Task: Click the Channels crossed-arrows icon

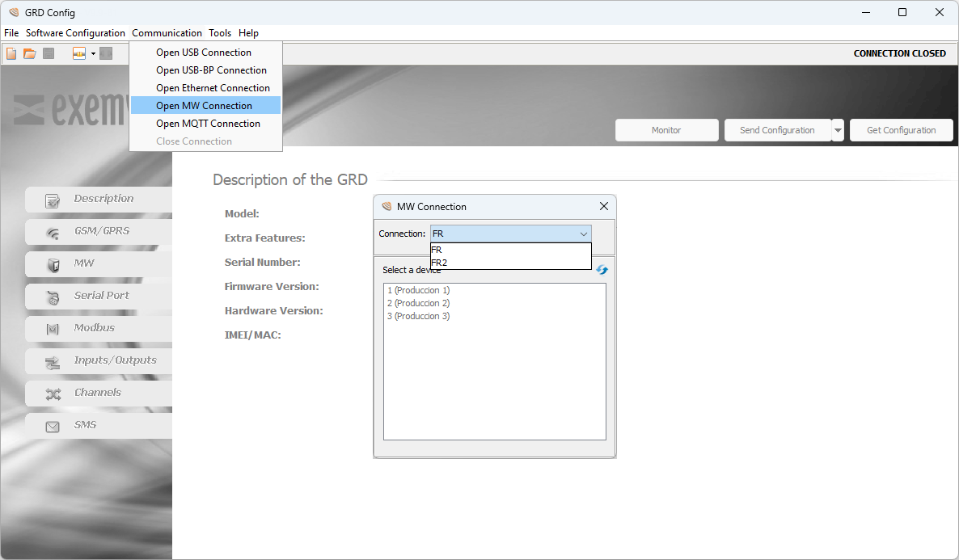Action: (x=53, y=394)
